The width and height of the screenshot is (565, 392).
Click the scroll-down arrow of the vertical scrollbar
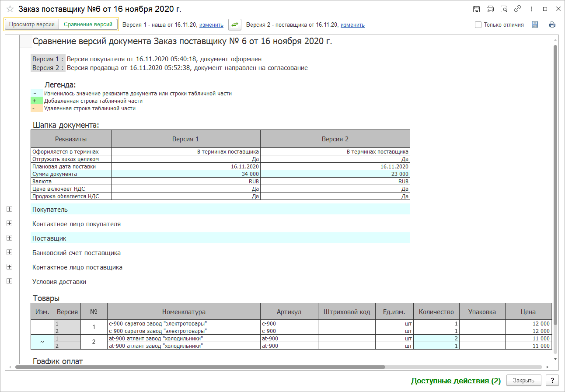[x=555, y=358]
